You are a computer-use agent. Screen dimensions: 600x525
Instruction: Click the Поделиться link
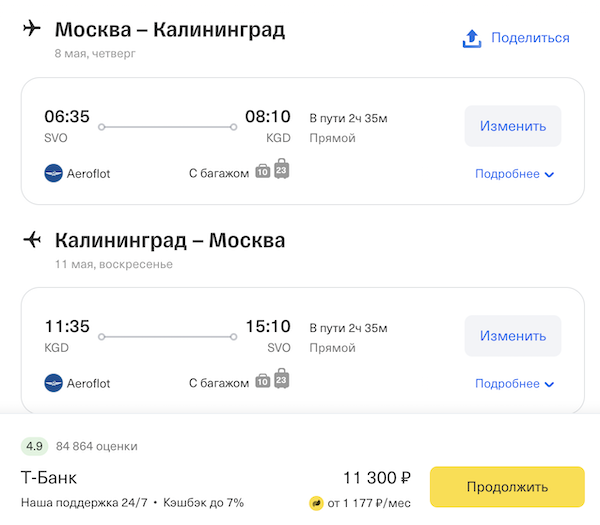[x=530, y=38]
